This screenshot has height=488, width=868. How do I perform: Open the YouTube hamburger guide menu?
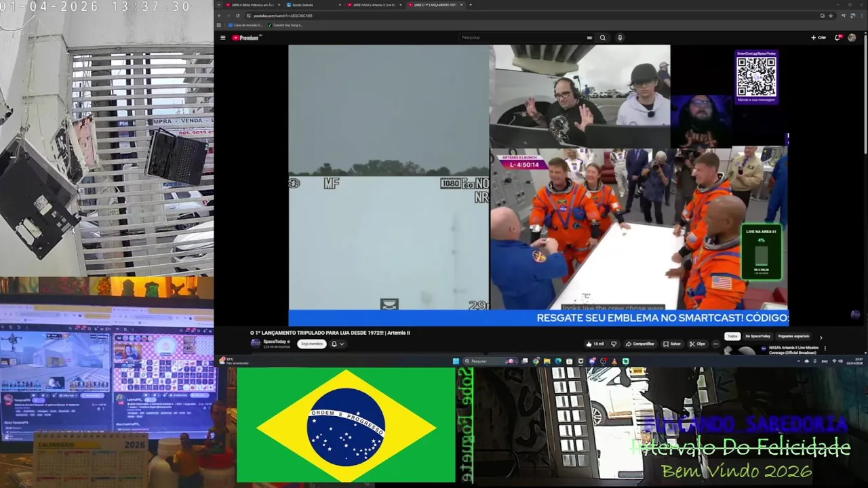(x=222, y=38)
